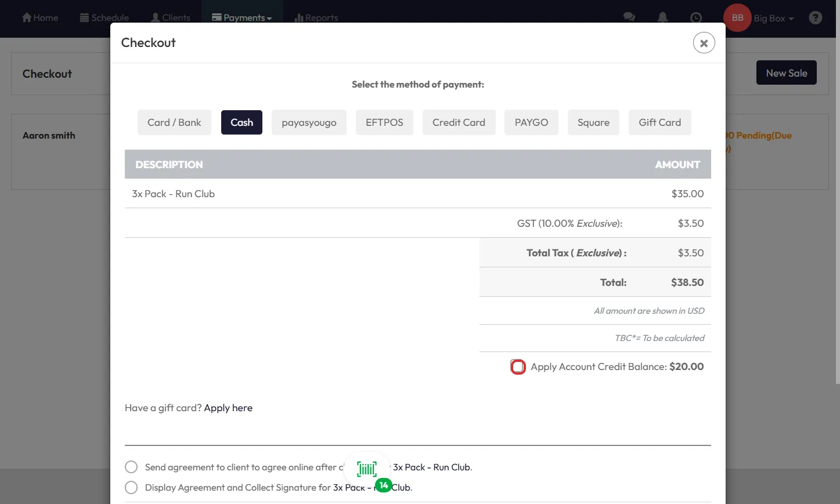Click the green 14 badge
The width and height of the screenshot is (840, 504).
tap(383, 485)
